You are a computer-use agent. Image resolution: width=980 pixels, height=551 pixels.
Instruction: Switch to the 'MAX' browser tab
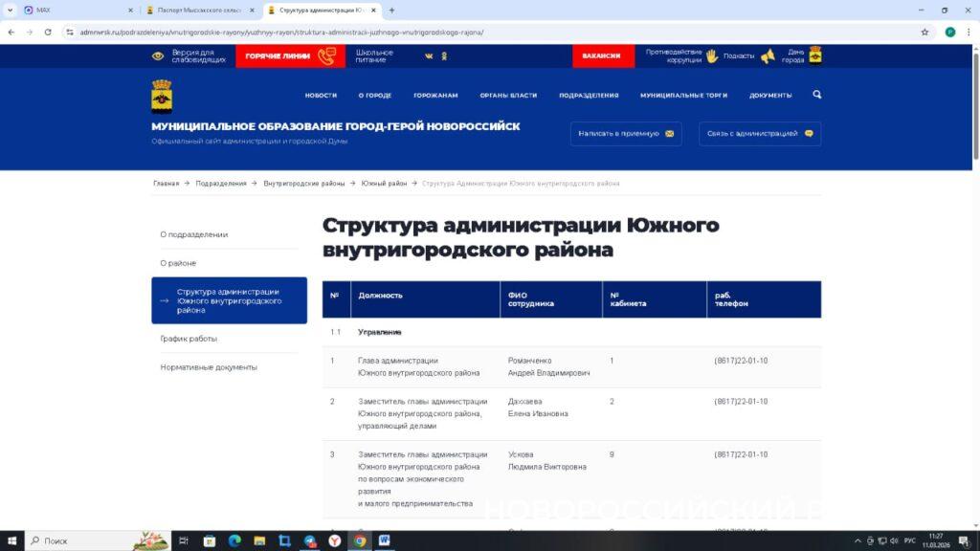pos(77,11)
